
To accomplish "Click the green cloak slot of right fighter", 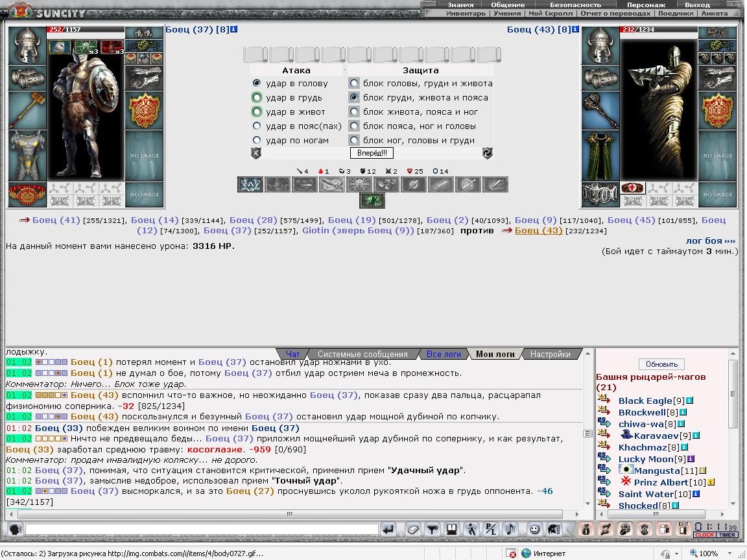I will pyautogui.click(x=600, y=156).
